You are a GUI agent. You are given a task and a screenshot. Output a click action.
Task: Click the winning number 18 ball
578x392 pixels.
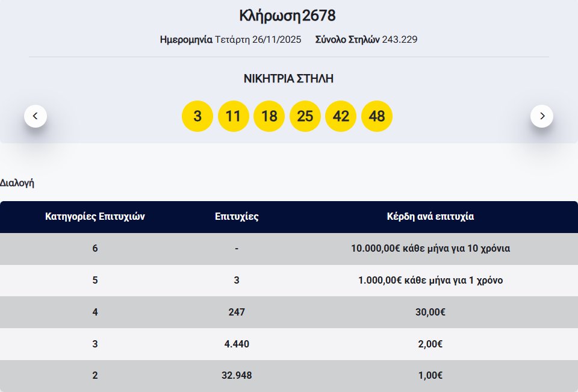pyautogui.click(x=269, y=116)
